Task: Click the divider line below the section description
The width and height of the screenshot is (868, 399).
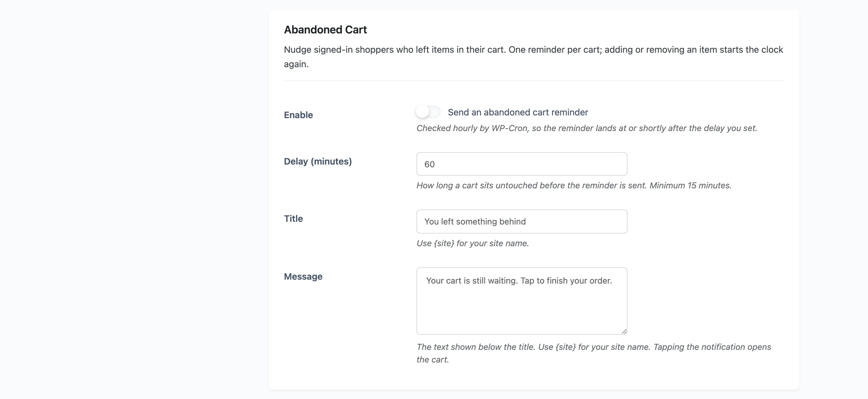Action: pyautogui.click(x=534, y=80)
